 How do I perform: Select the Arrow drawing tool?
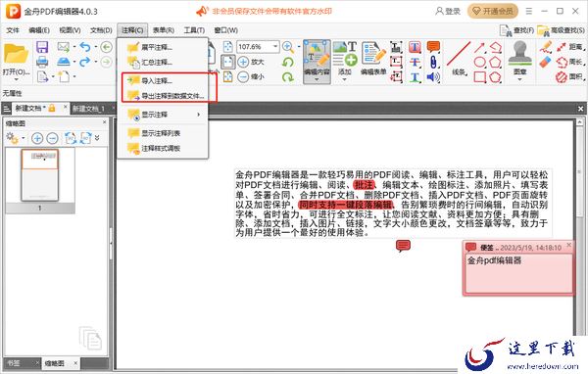pyautogui.click(x=480, y=47)
